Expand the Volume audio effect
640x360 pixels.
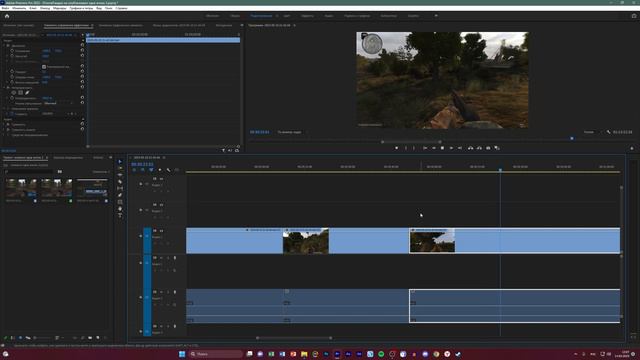click(4, 124)
